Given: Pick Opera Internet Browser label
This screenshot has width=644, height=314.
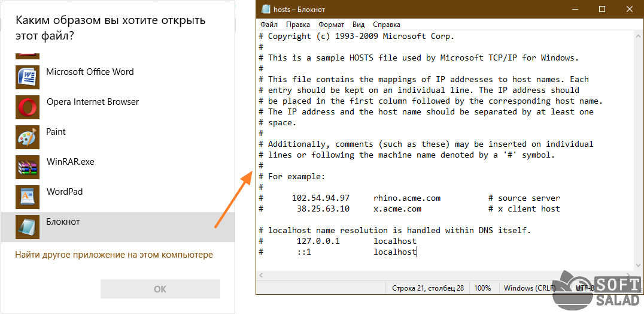Looking at the screenshot, I should pos(93,101).
